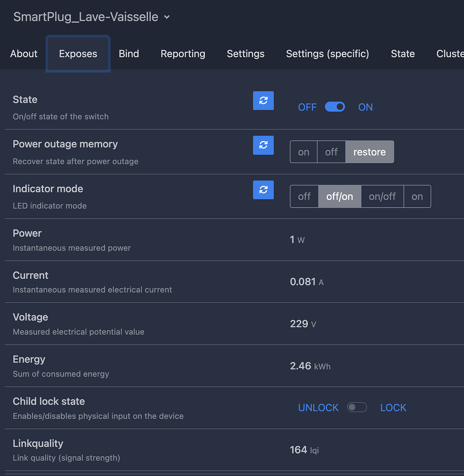Screen dimensions: 464x476
Task: Set Indicator mode to on
Action: (x=417, y=197)
